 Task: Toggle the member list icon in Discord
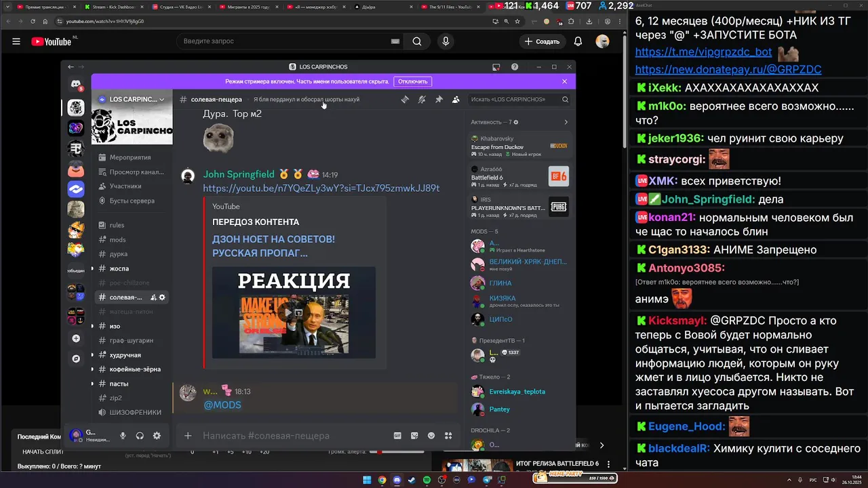[456, 99]
